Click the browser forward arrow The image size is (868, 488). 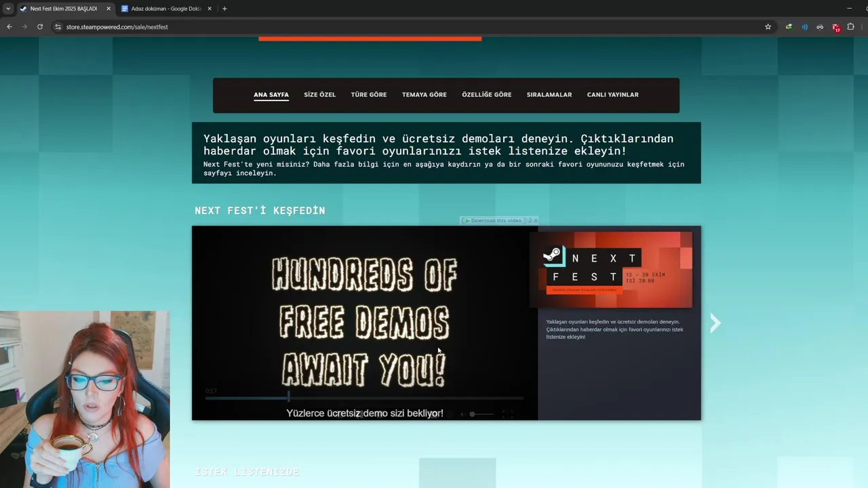25,26
